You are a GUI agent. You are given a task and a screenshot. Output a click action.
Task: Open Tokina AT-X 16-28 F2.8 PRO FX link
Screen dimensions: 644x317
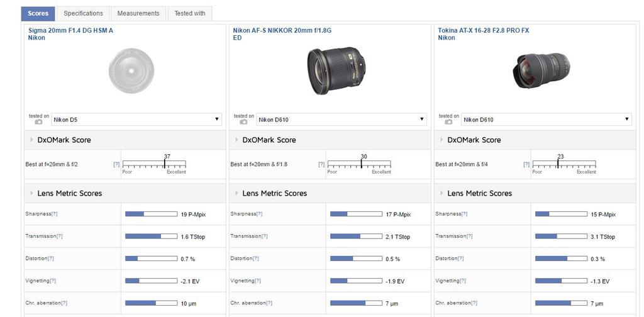483,30
